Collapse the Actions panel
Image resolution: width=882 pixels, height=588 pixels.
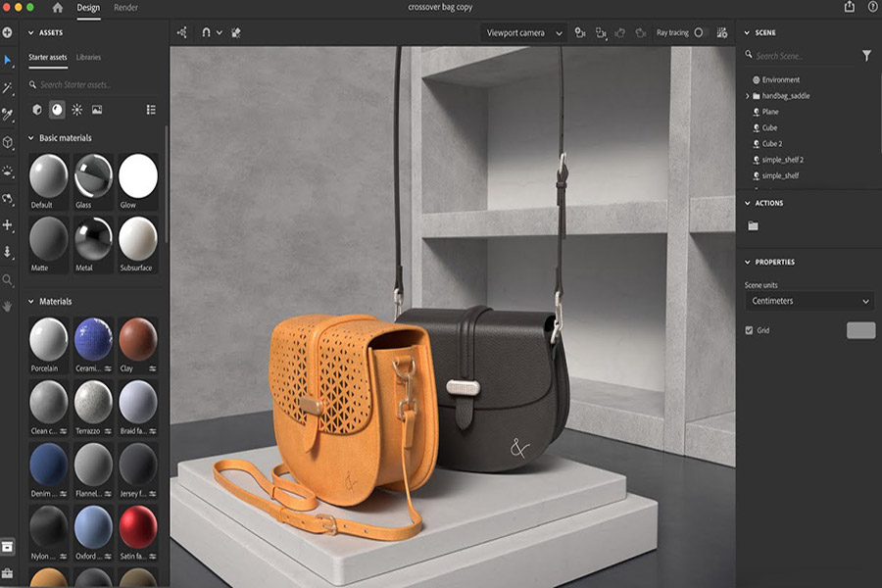tap(747, 203)
